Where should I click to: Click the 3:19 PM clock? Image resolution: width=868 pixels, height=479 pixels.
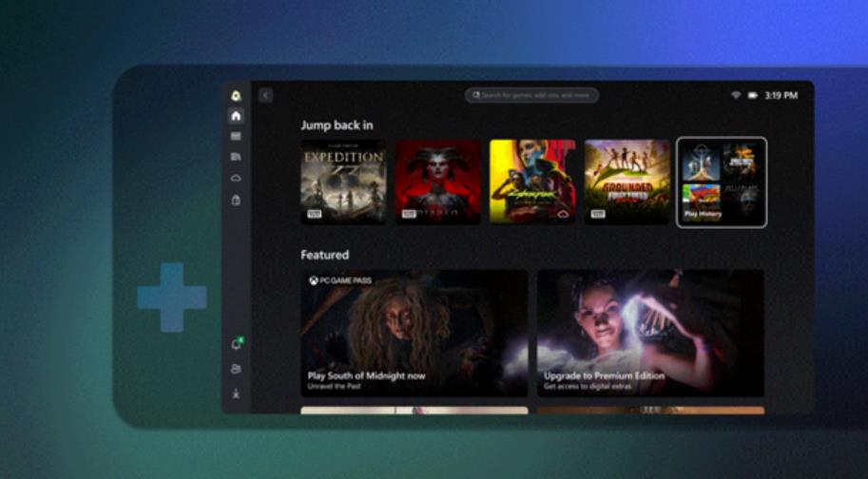tap(781, 95)
